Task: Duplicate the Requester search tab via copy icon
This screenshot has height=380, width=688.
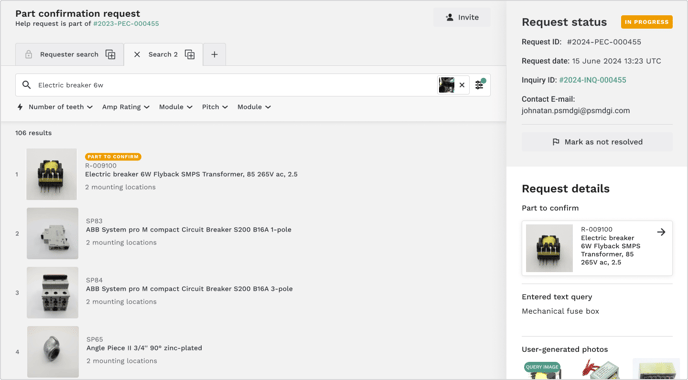Action: [110, 54]
